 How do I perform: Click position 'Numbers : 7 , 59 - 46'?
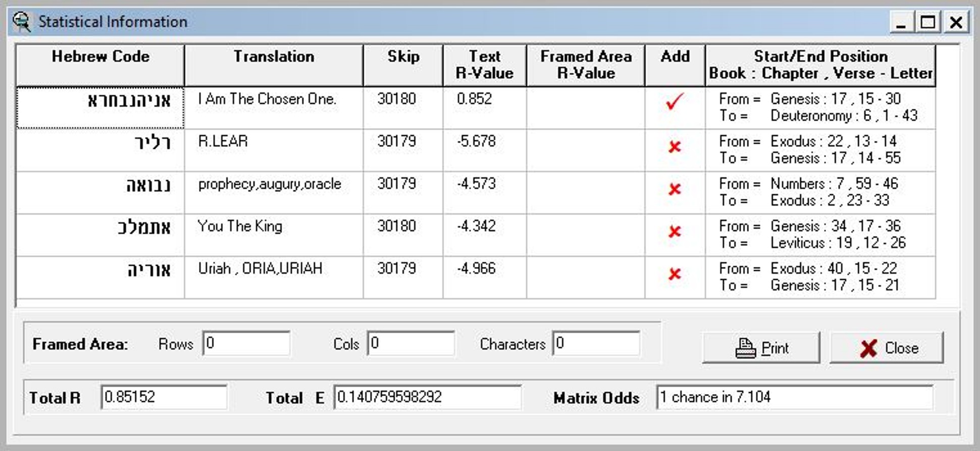[x=834, y=184]
